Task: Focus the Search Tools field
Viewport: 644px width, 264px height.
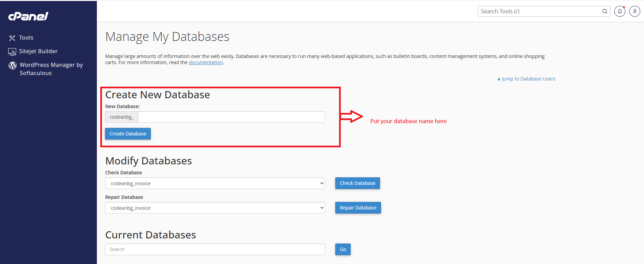Action: [x=544, y=11]
